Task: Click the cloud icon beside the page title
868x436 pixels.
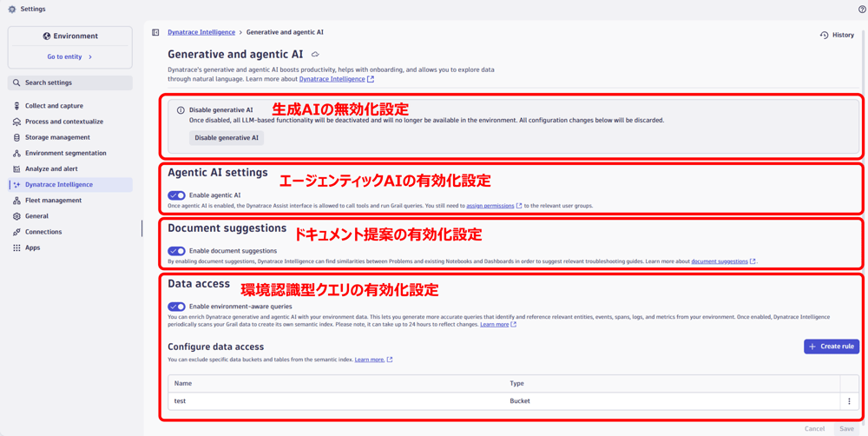Action: pyautogui.click(x=316, y=55)
